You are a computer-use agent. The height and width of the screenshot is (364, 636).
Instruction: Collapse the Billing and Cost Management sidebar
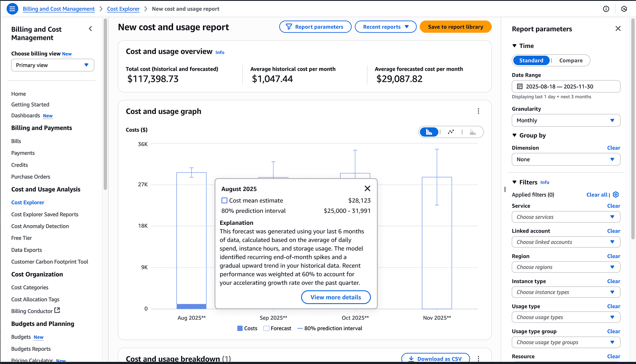pyautogui.click(x=90, y=29)
